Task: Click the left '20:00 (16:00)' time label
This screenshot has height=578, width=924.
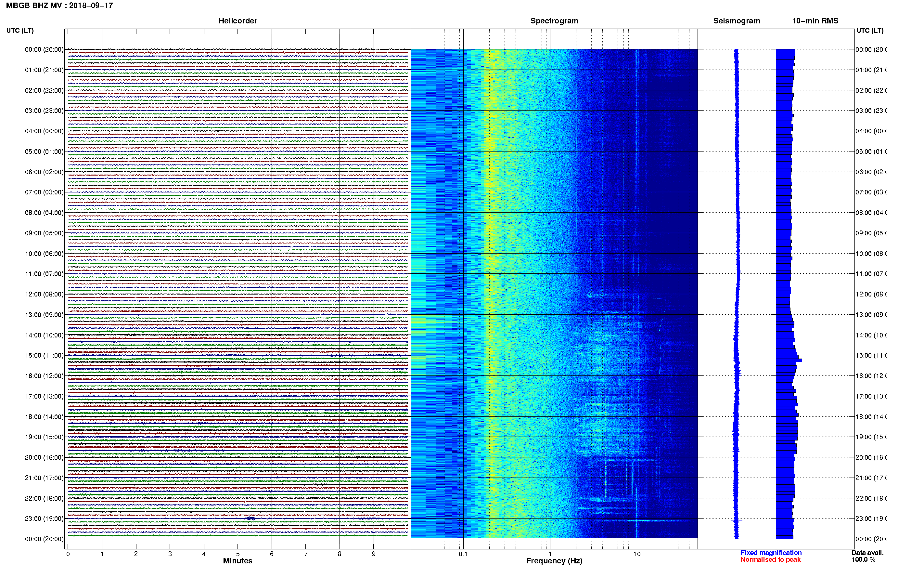Action: click(x=44, y=457)
